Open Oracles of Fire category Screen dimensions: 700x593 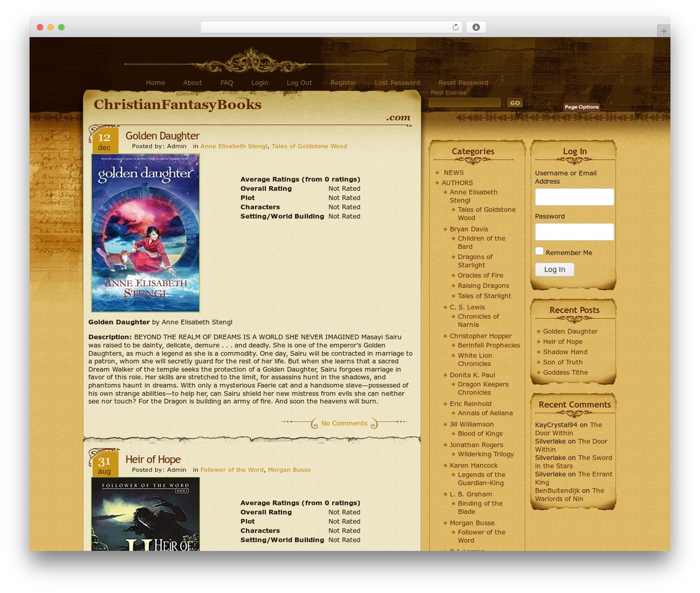[x=480, y=275]
